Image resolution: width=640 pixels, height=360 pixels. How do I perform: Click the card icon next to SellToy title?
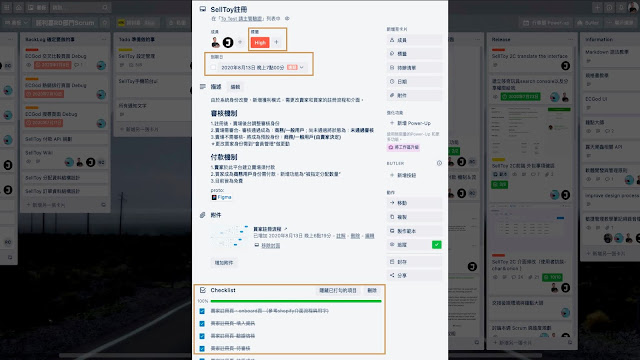pos(202,9)
